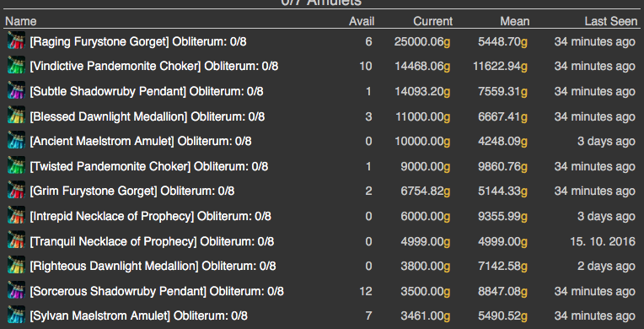Click the Twisted Pandemonite Choker icon

pyautogui.click(x=16, y=165)
